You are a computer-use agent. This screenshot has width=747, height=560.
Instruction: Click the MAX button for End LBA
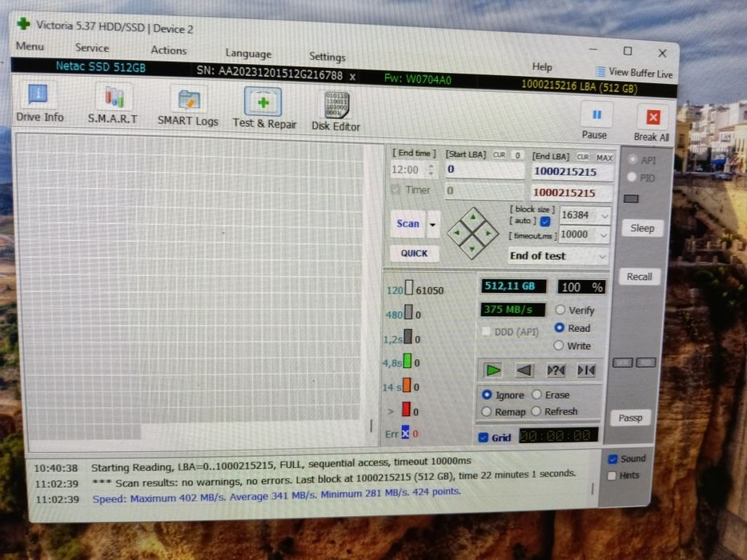[x=604, y=158]
